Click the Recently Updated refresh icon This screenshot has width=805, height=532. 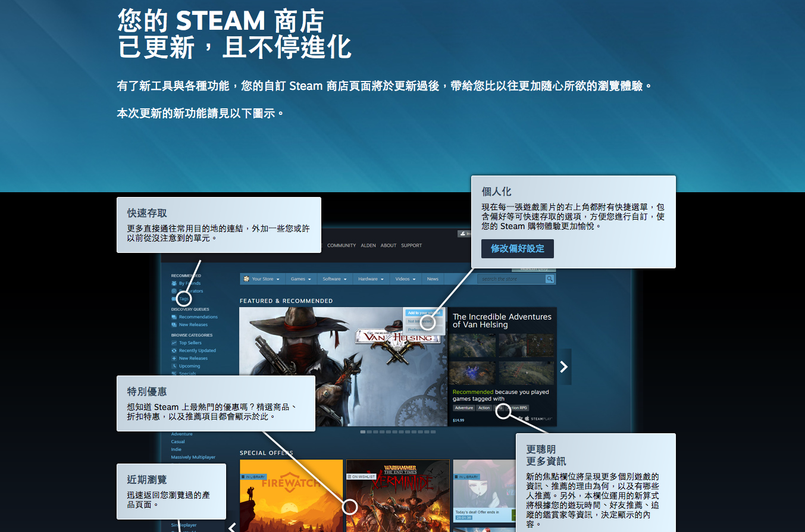pyautogui.click(x=174, y=351)
